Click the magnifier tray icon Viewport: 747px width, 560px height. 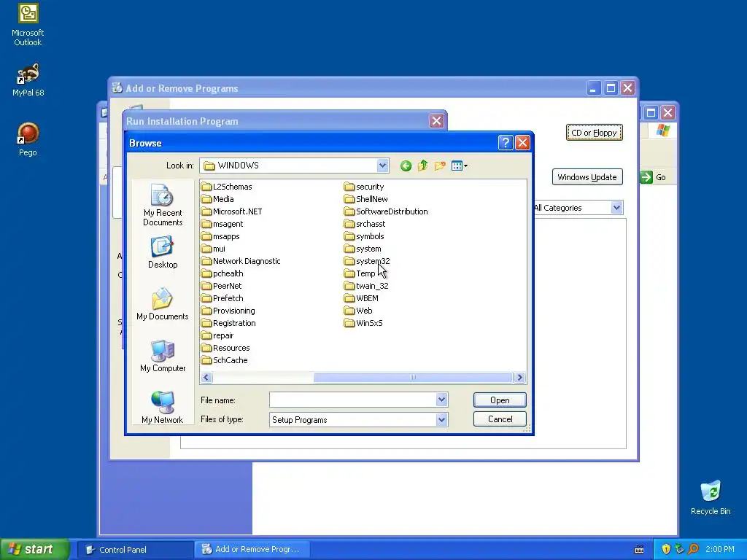point(693,550)
